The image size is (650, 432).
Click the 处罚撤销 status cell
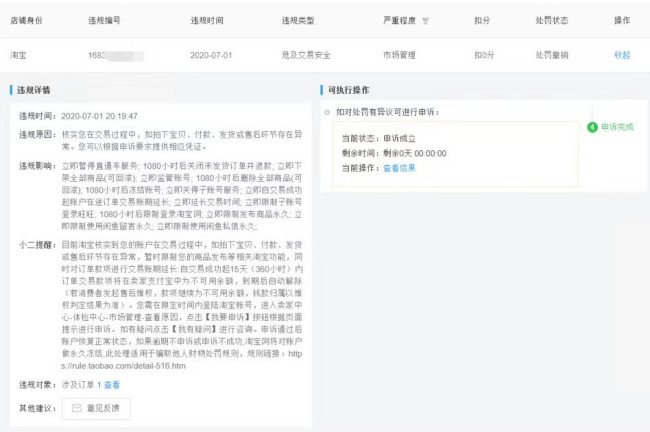coord(552,55)
